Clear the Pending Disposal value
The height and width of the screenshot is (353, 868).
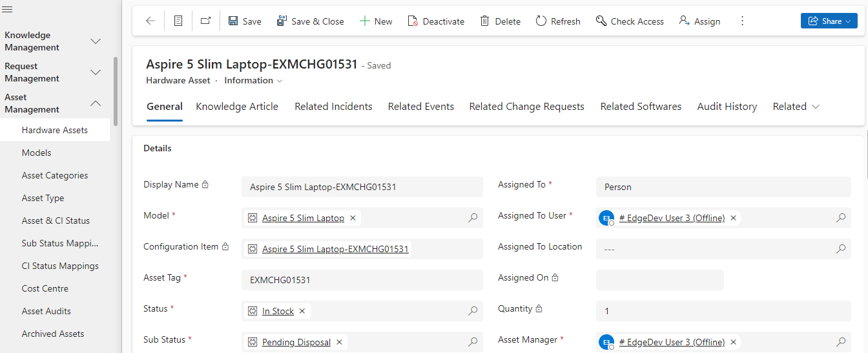coord(339,342)
